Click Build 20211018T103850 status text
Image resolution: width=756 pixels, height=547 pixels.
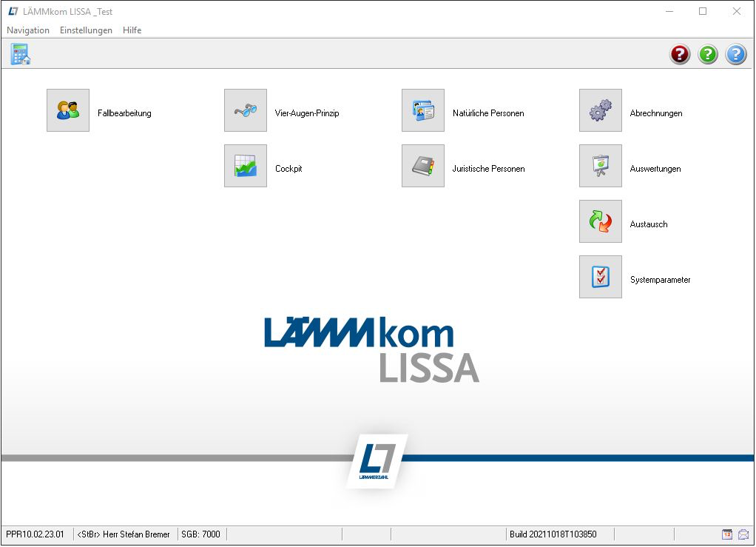553,534
